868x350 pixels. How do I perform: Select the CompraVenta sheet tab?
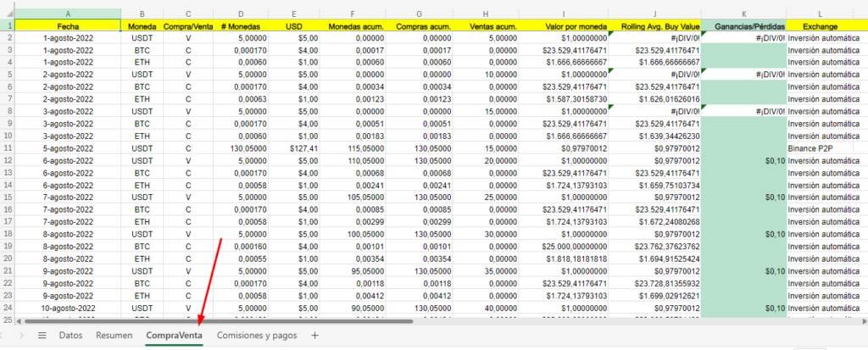pos(174,336)
